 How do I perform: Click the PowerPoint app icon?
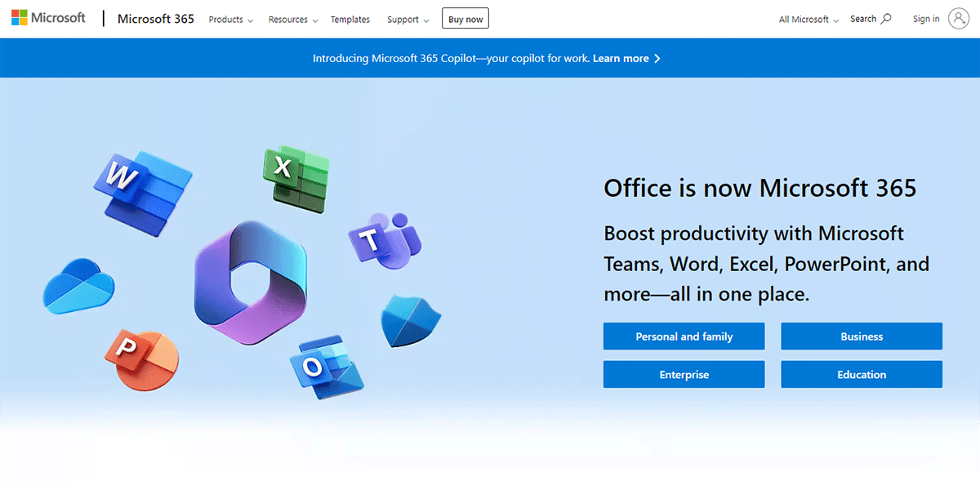[140, 359]
